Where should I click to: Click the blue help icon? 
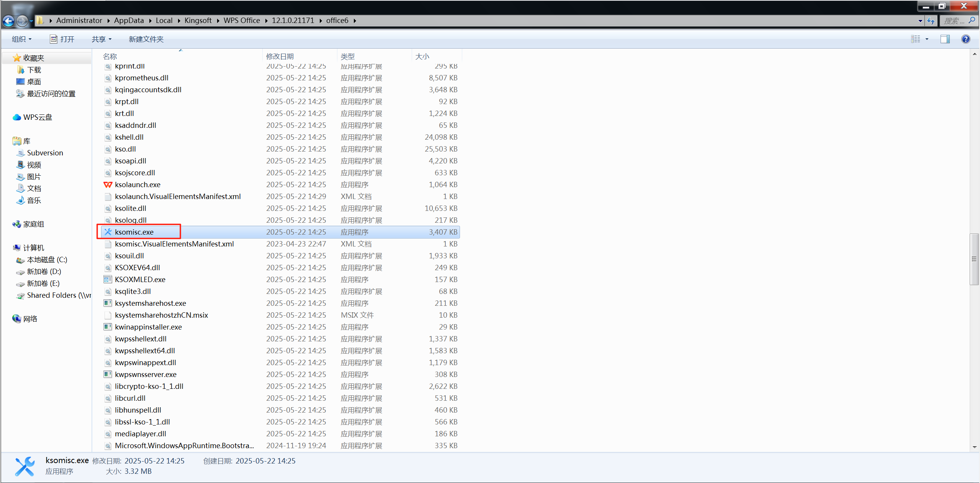click(965, 39)
